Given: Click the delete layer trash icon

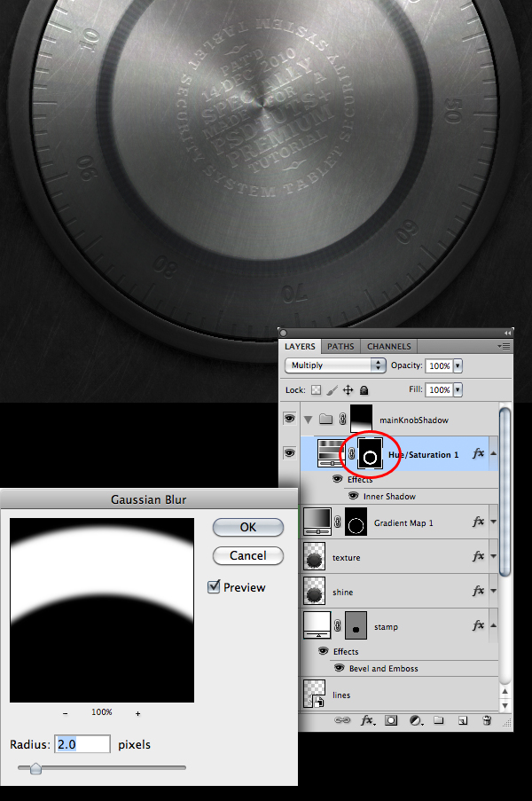Looking at the screenshot, I should pyautogui.click(x=487, y=720).
